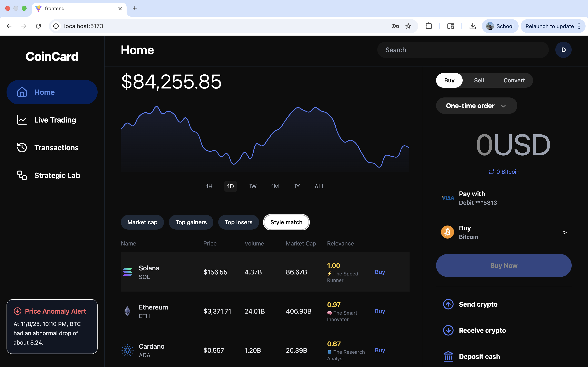Click the Receive crypto down-arrow icon
Viewport: 588px width, 367px height.
tap(448, 330)
